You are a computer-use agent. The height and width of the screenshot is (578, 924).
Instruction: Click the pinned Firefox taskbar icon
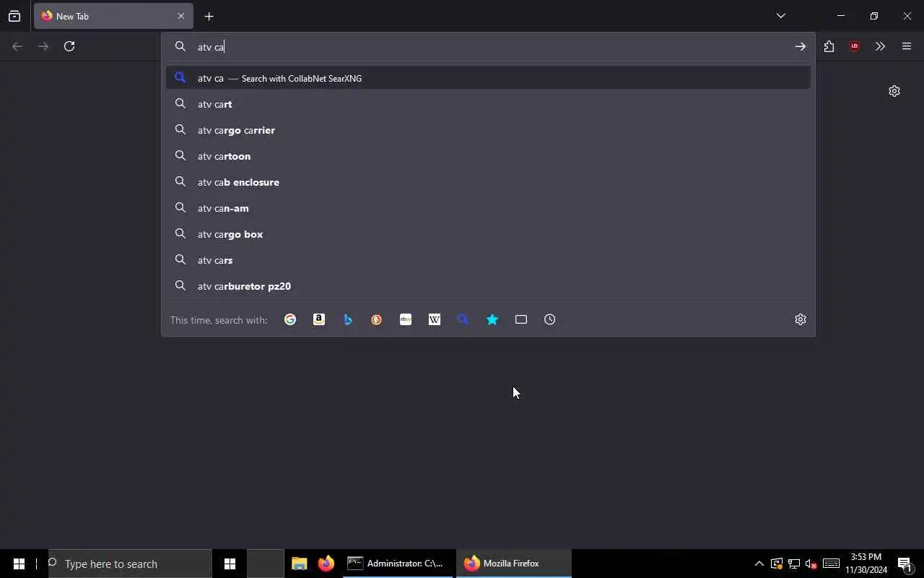click(326, 564)
